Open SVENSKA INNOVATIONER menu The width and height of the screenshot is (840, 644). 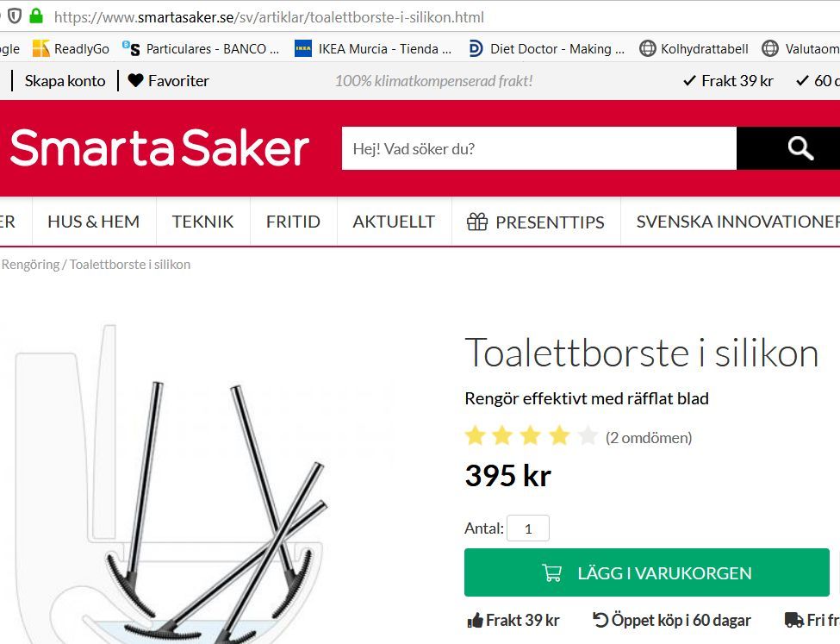(737, 222)
